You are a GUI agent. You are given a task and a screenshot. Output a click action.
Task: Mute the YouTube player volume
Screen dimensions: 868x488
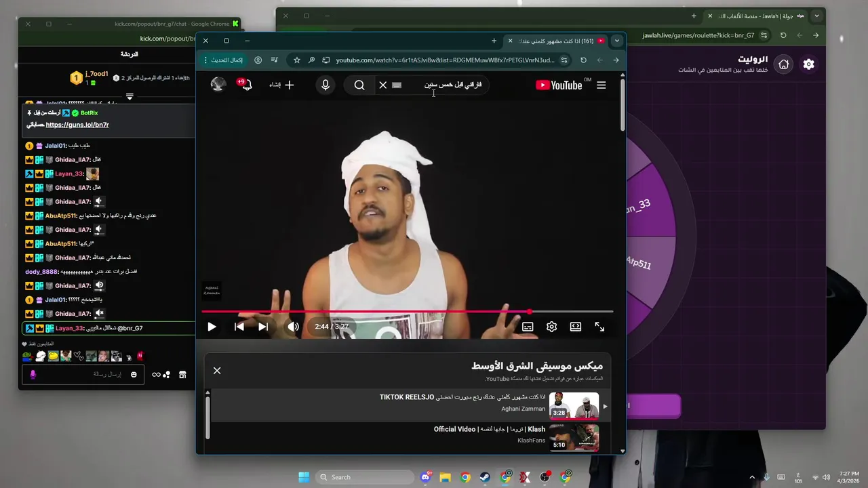293,327
